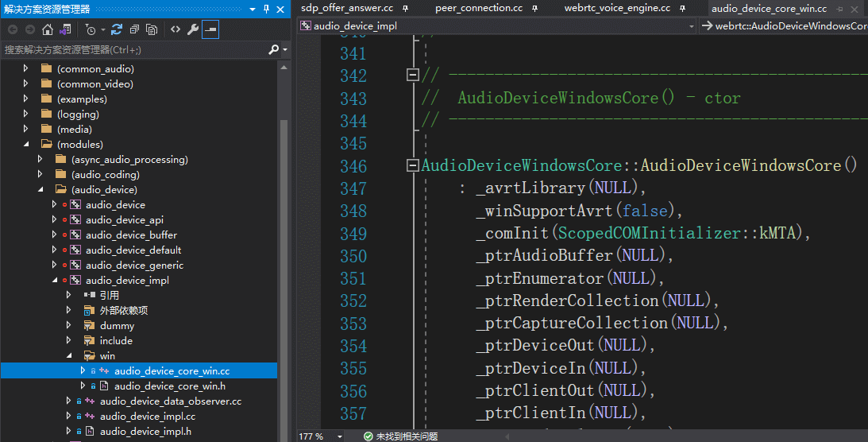
Task: Click the forward arrow in Solution Explorer toolbar
Action: coord(30,29)
